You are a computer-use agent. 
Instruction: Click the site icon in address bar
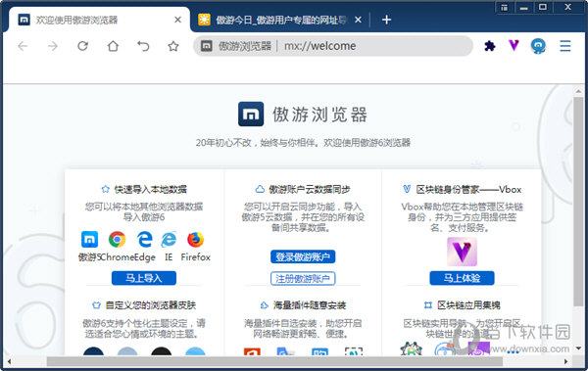(206, 46)
